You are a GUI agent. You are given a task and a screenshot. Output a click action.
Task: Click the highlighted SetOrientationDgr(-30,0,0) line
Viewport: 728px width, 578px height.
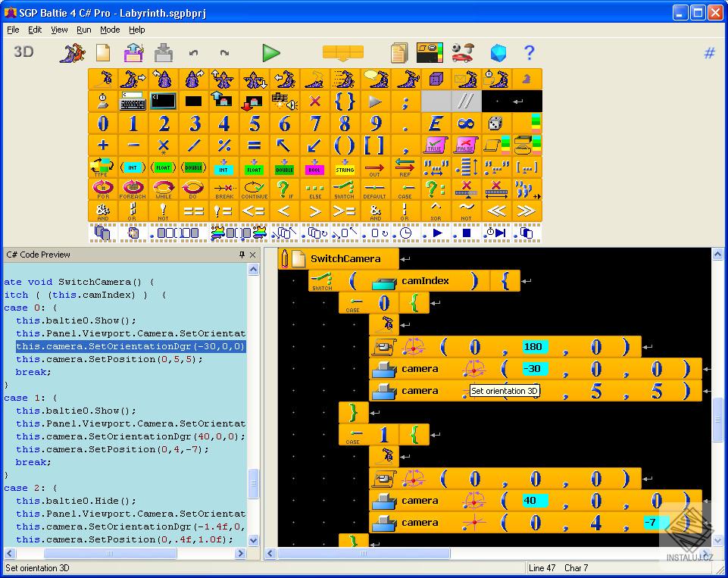(130, 346)
